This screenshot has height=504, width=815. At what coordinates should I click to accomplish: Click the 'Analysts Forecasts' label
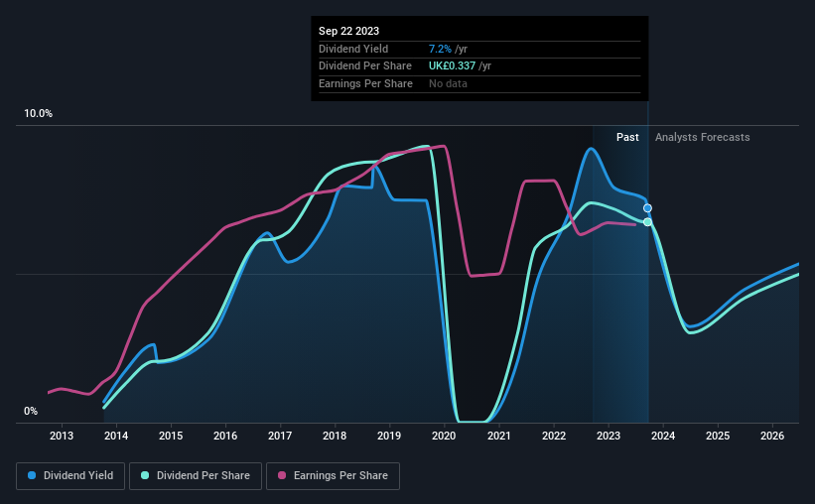702,137
